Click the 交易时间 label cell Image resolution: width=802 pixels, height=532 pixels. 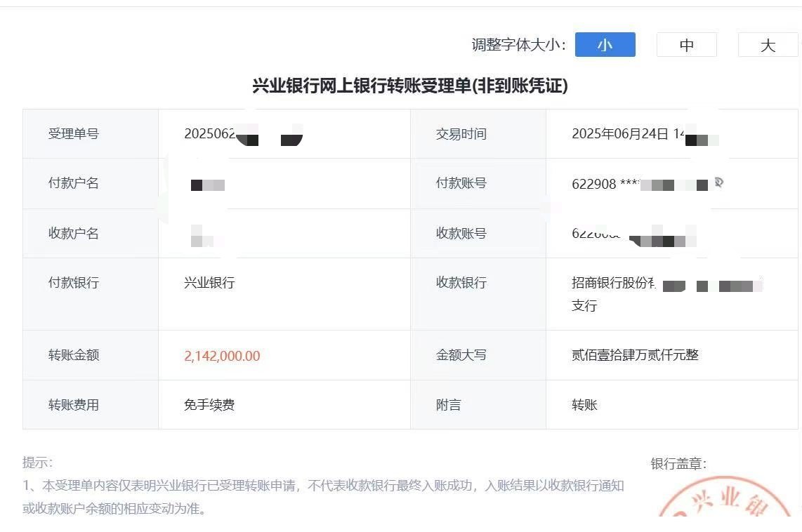point(478,134)
